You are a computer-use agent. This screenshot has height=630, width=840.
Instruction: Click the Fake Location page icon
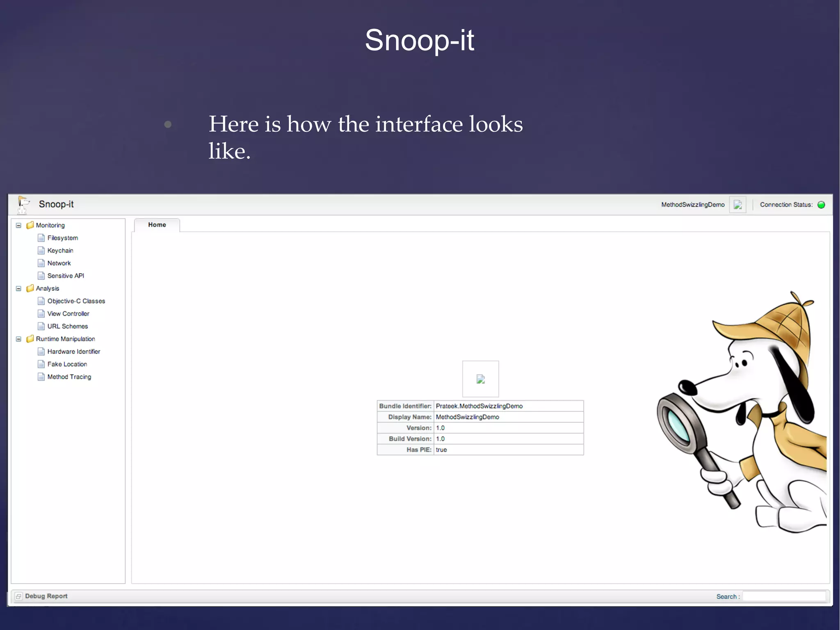click(41, 364)
